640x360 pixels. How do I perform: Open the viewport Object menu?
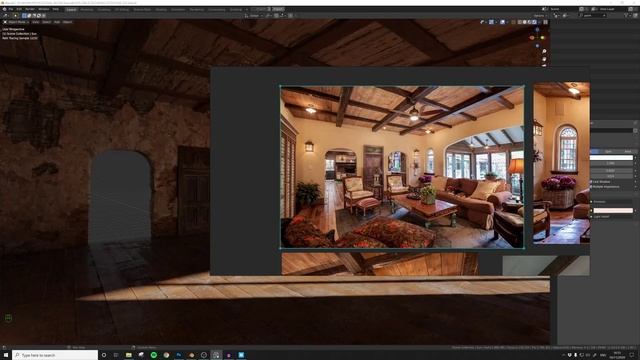(67, 22)
